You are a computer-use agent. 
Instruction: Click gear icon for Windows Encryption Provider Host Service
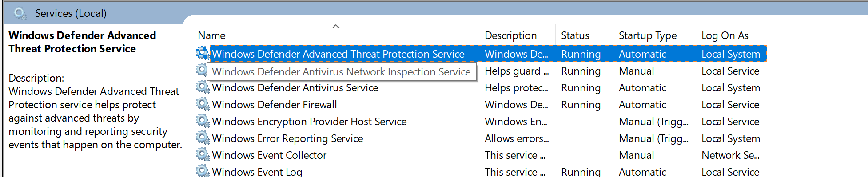click(x=203, y=121)
